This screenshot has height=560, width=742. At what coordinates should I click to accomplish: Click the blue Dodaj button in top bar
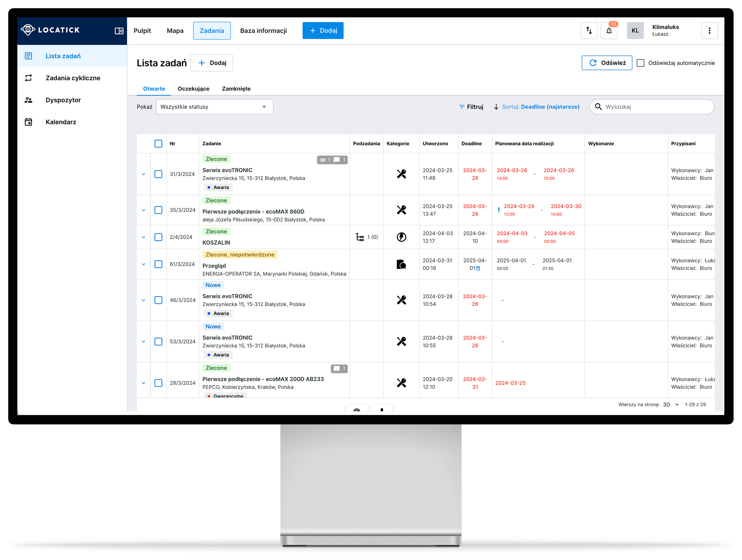point(323,31)
